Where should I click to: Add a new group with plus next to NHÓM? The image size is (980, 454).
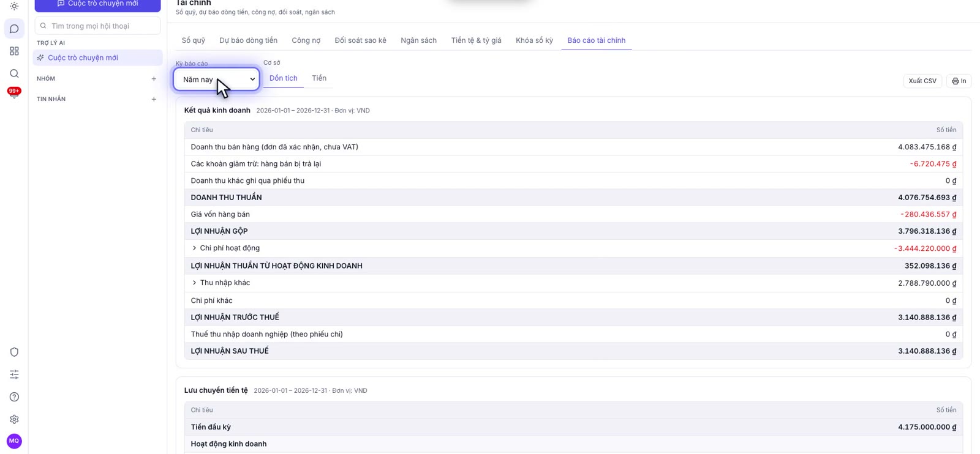pos(154,79)
